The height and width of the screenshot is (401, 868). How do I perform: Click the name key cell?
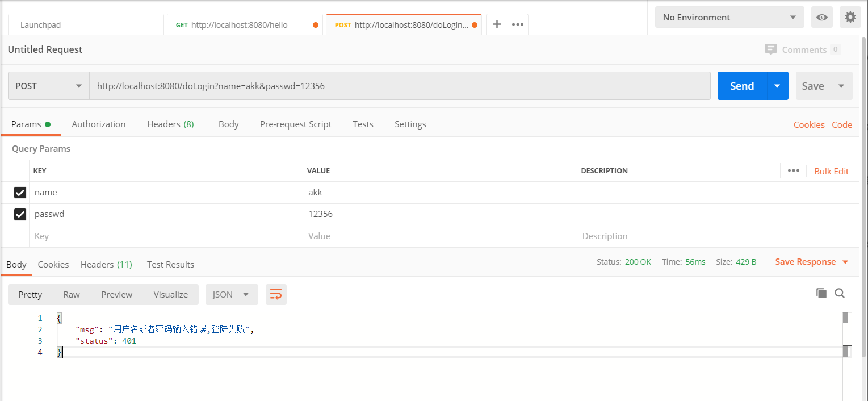(x=166, y=193)
